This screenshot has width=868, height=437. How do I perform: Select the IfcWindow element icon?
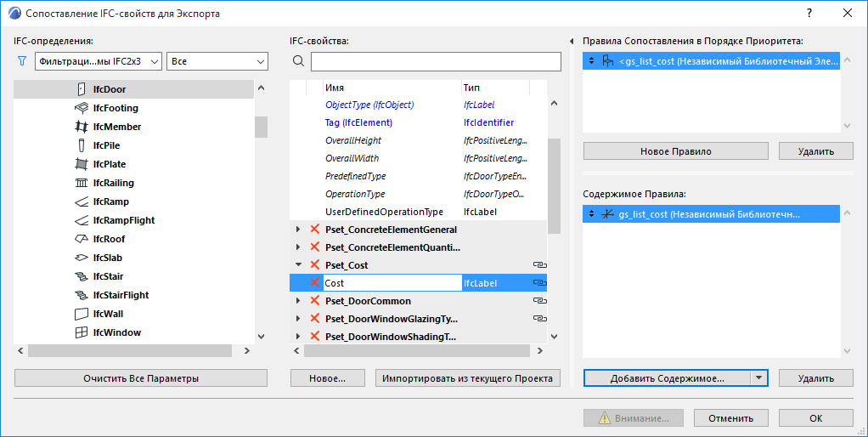[82, 332]
